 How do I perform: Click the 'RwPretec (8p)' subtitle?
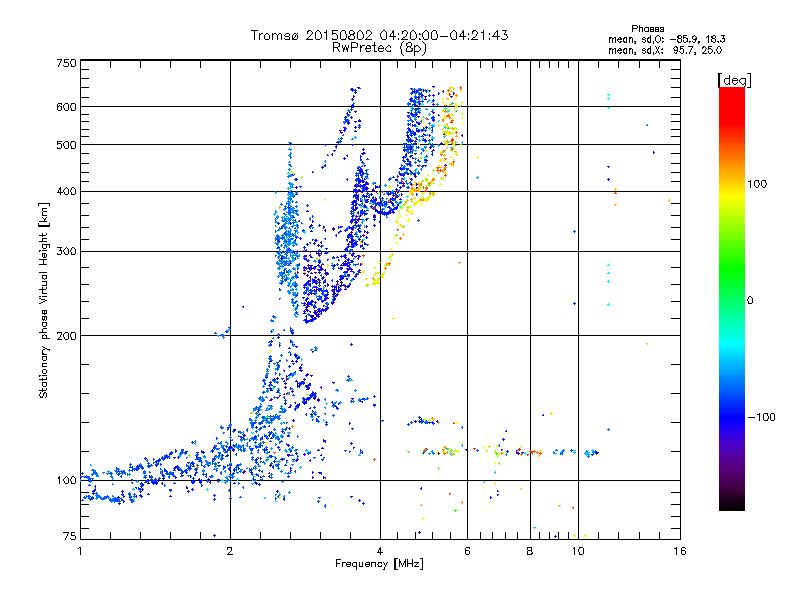pyautogui.click(x=379, y=48)
